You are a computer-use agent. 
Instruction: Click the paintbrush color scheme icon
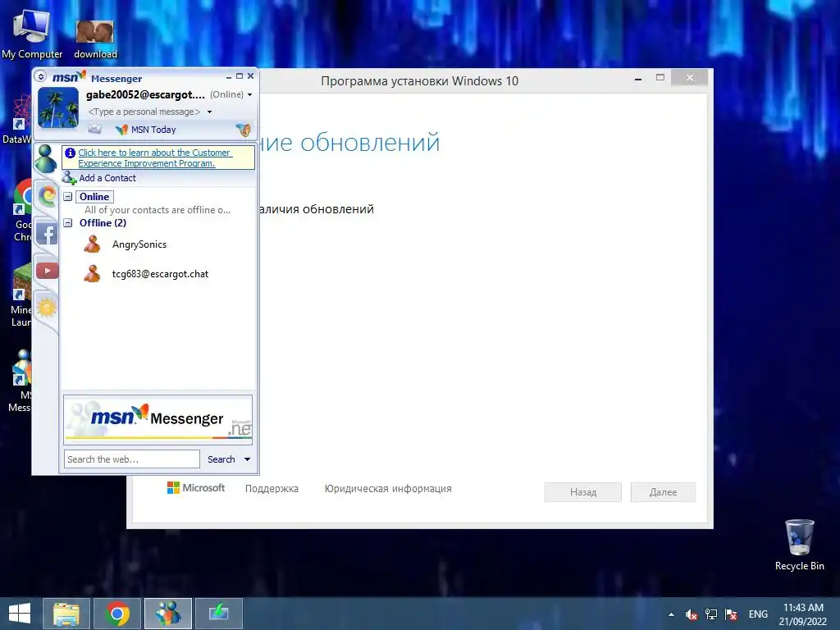[x=243, y=129]
